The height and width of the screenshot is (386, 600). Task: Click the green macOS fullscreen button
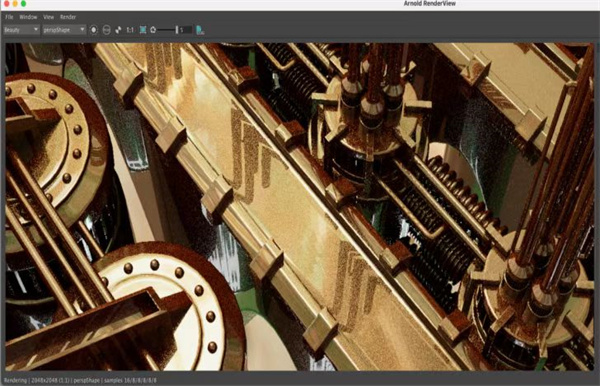click(x=23, y=3)
